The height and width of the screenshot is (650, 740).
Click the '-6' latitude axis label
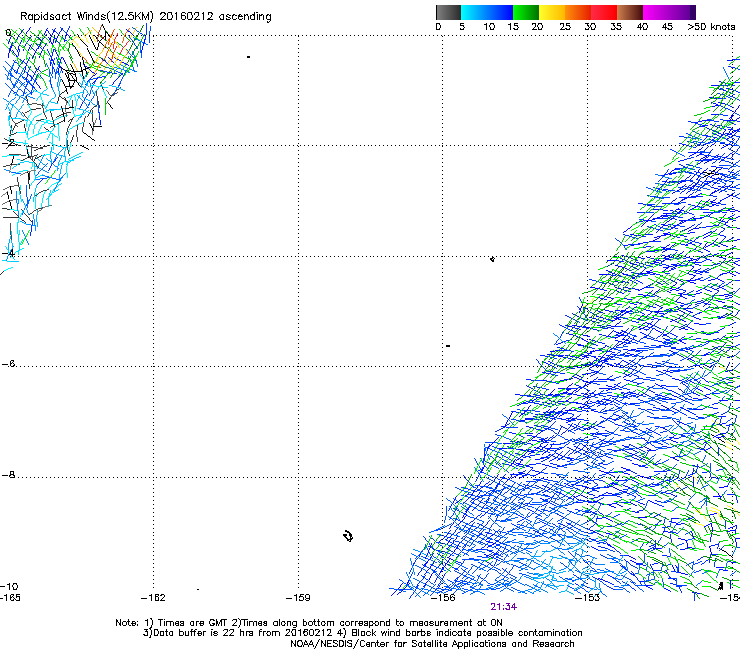[x=8, y=363]
